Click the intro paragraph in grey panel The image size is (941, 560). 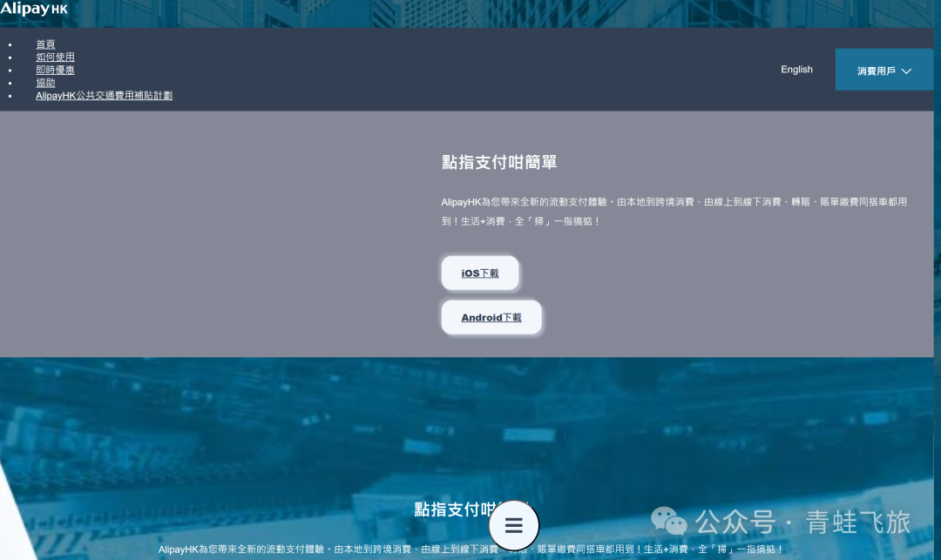[674, 212]
